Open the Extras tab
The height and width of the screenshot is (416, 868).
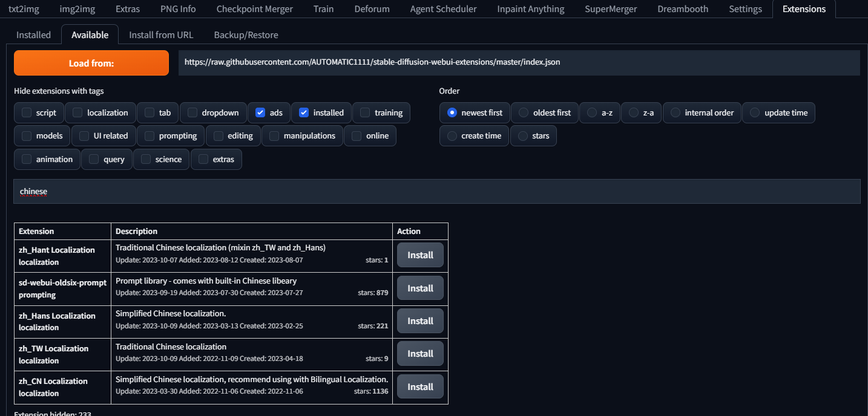(128, 9)
